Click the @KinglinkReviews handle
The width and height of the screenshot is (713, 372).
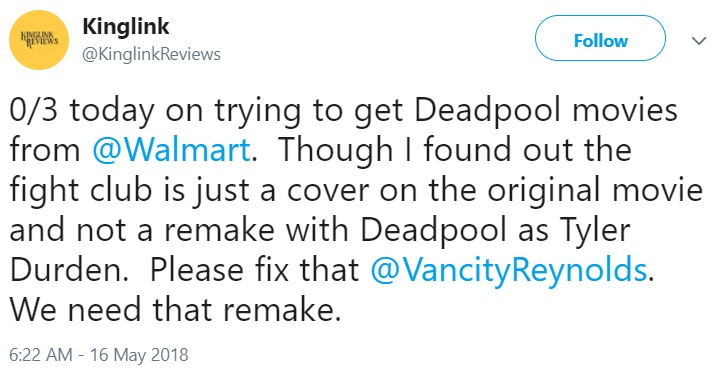click(x=151, y=55)
